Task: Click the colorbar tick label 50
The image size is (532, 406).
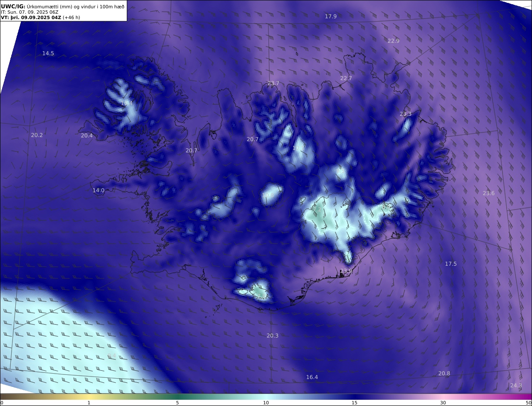Action: click(528, 403)
